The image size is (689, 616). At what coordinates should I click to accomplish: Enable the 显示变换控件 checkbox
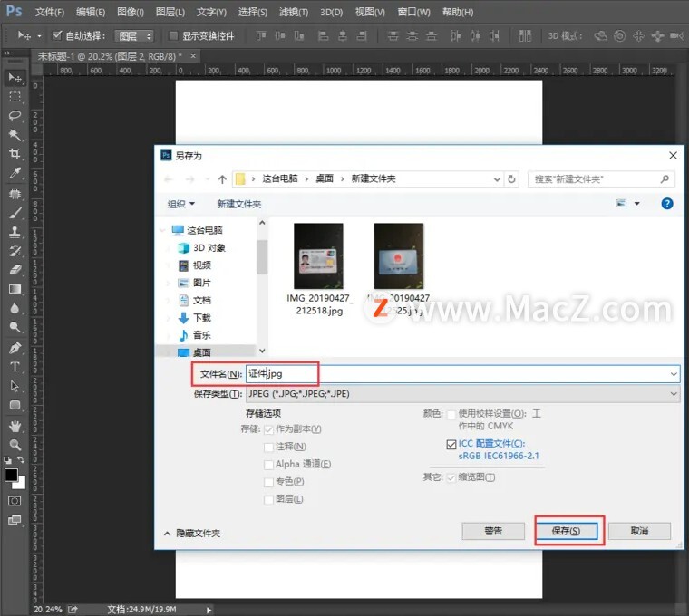[173, 35]
